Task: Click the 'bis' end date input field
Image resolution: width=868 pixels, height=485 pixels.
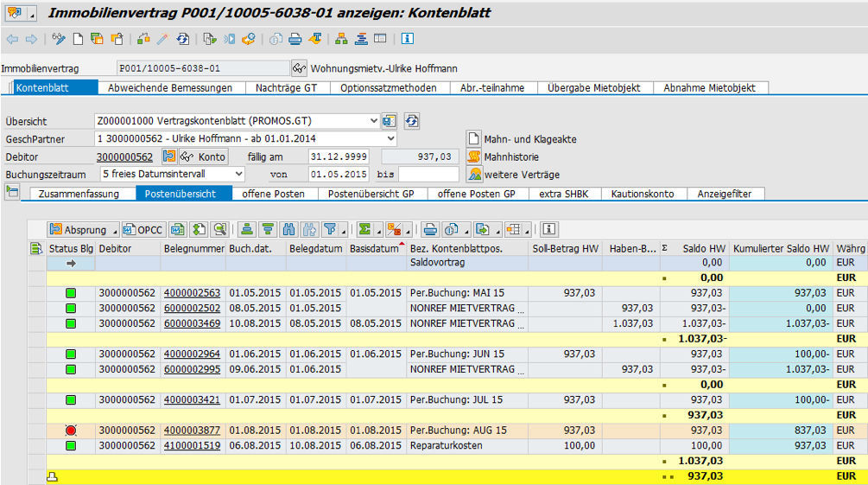Action: pos(427,174)
